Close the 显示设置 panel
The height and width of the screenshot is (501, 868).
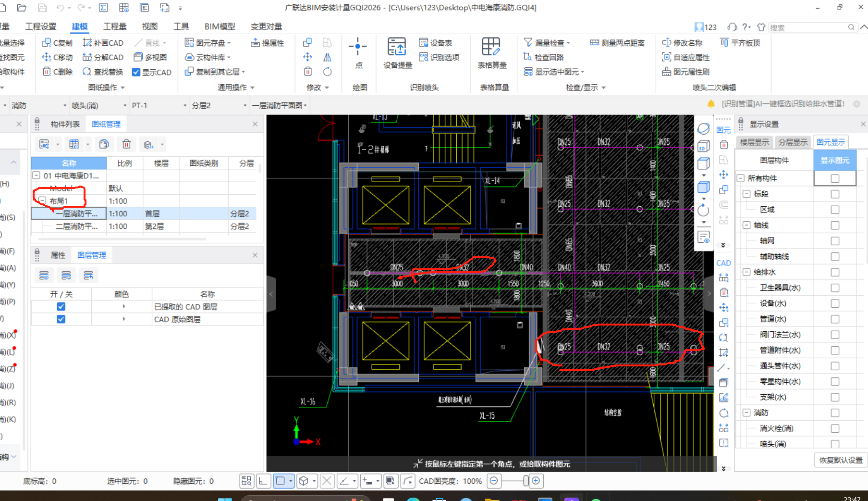[863, 124]
